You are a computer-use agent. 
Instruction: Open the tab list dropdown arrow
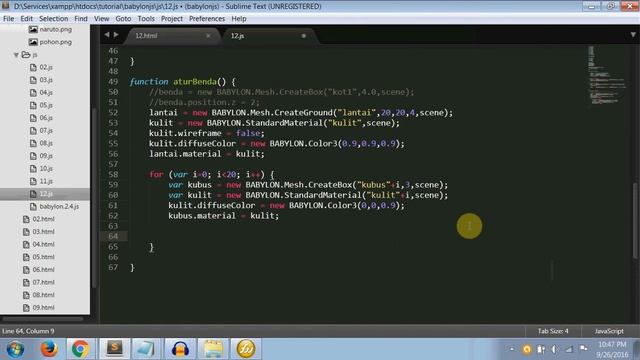(633, 35)
